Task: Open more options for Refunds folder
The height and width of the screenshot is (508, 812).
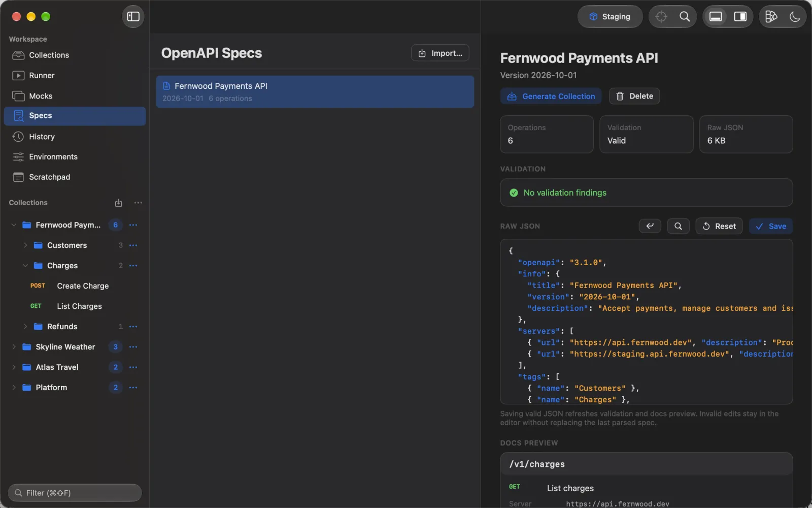Action: (133, 327)
